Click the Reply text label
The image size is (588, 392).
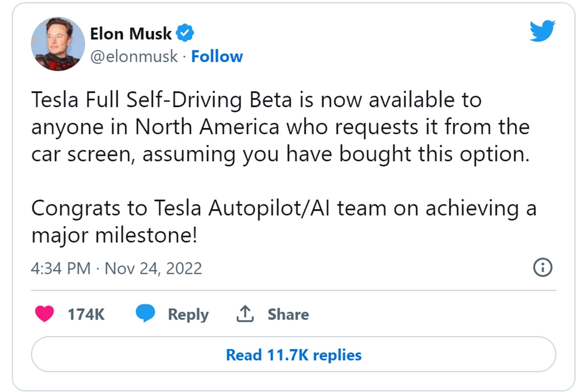tap(188, 314)
